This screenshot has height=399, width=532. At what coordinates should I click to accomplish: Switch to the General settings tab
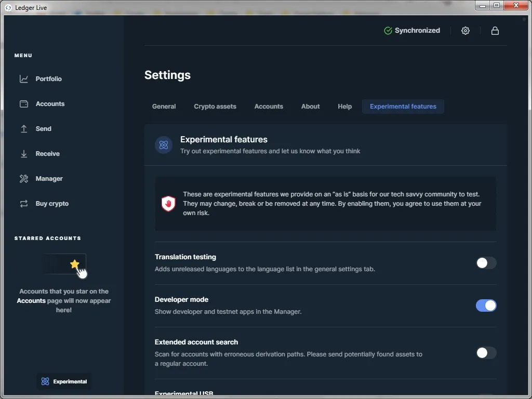click(x=164, y=107)
